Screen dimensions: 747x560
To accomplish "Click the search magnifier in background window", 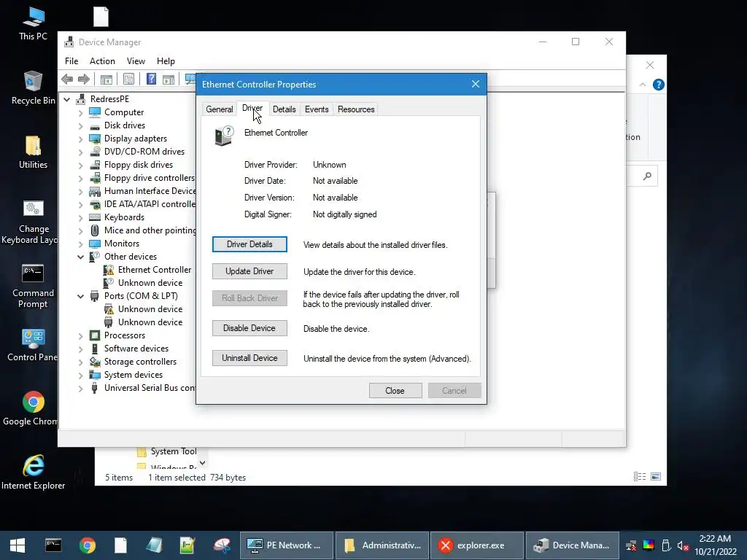I will click(x=647, y=176).
